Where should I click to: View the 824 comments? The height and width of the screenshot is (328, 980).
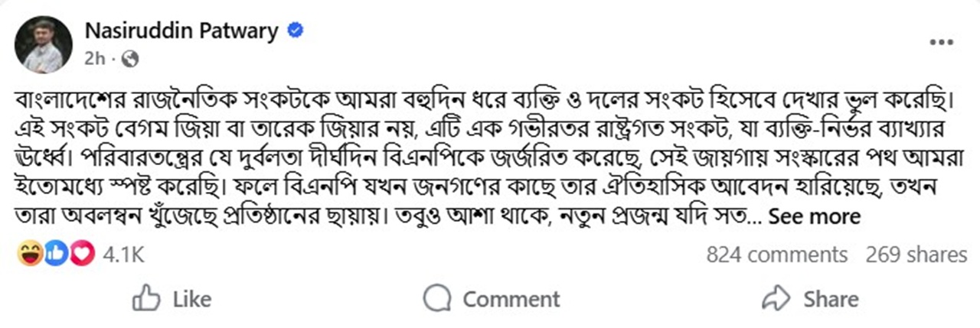[x=776, y=255]
